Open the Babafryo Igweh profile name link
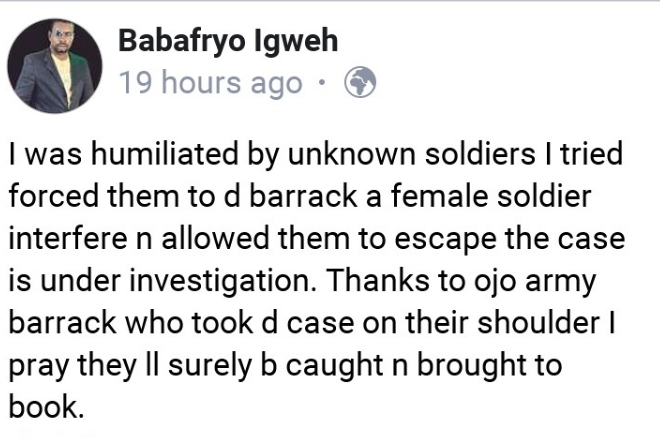 [x=228, y=41]
